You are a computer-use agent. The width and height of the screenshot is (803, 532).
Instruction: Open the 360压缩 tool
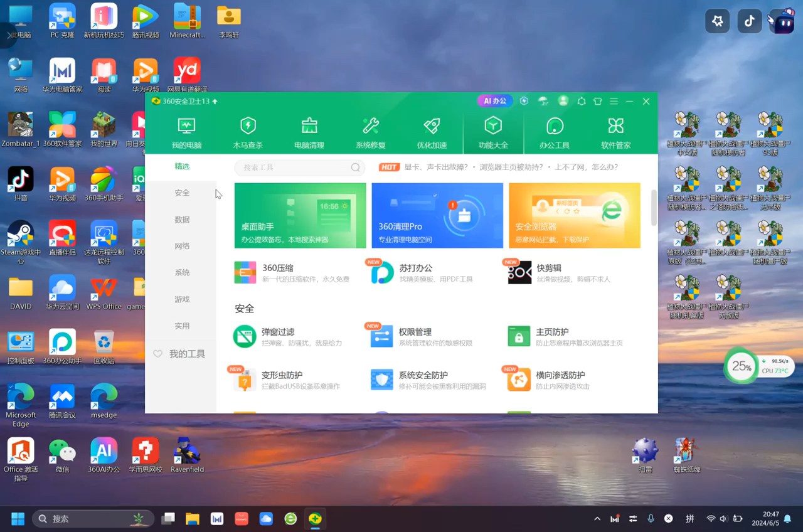292,273
